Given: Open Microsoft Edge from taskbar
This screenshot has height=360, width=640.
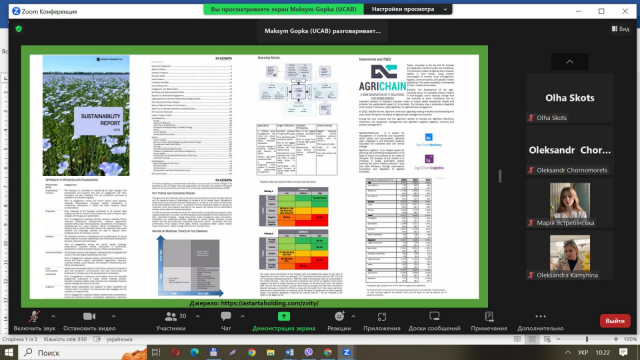Looking at the screenshot, I should (195, 352).
